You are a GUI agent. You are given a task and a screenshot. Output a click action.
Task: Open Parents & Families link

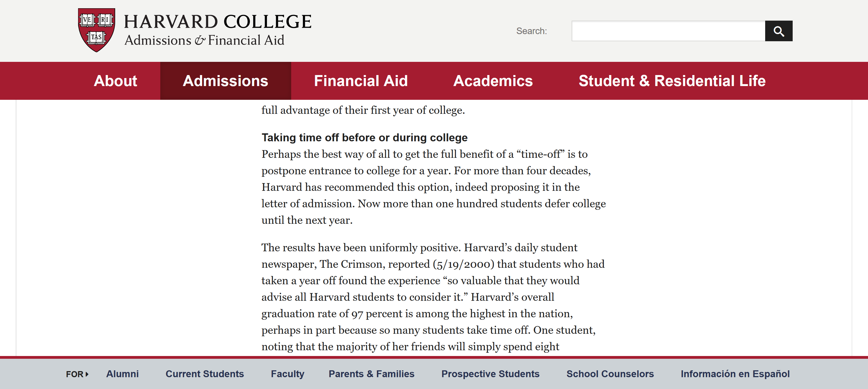371,374
